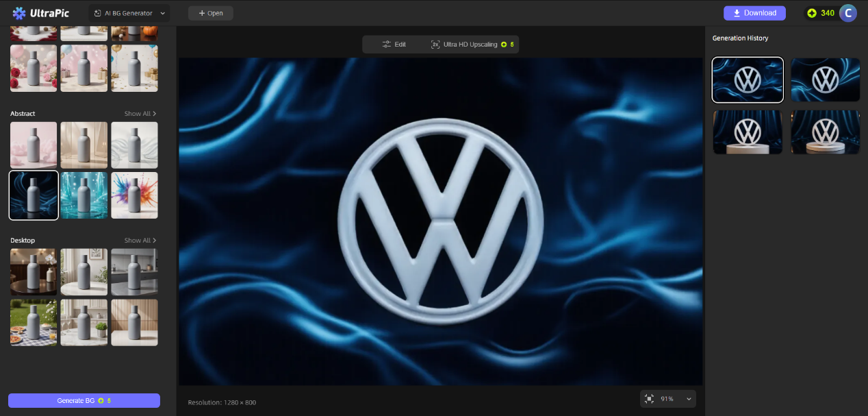The width and height of the screenshot is (868, 416).
Task: Click the Download button
Action: tap(754, 12)
